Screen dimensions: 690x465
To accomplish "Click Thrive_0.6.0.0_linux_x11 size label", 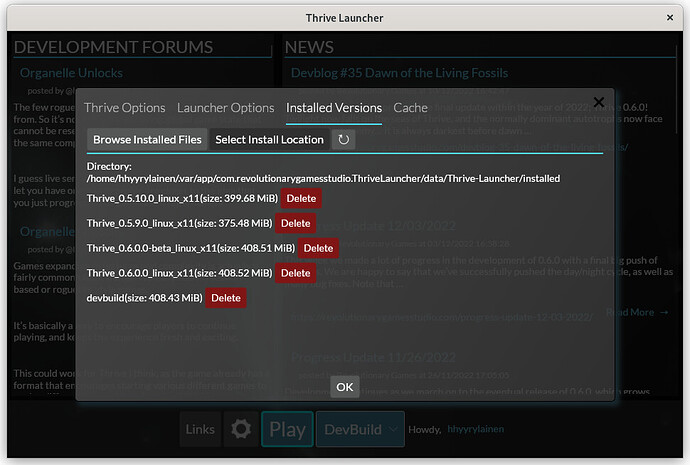I will 180,273.
